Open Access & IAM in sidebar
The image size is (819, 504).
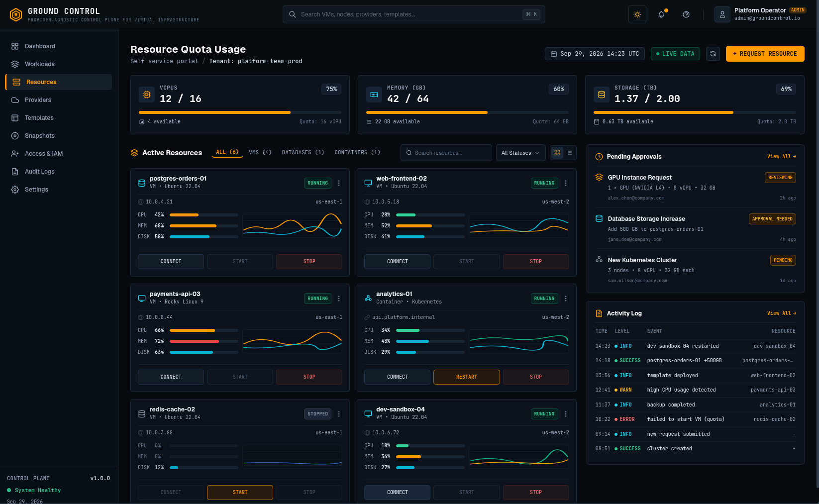[x=59, y=154]
